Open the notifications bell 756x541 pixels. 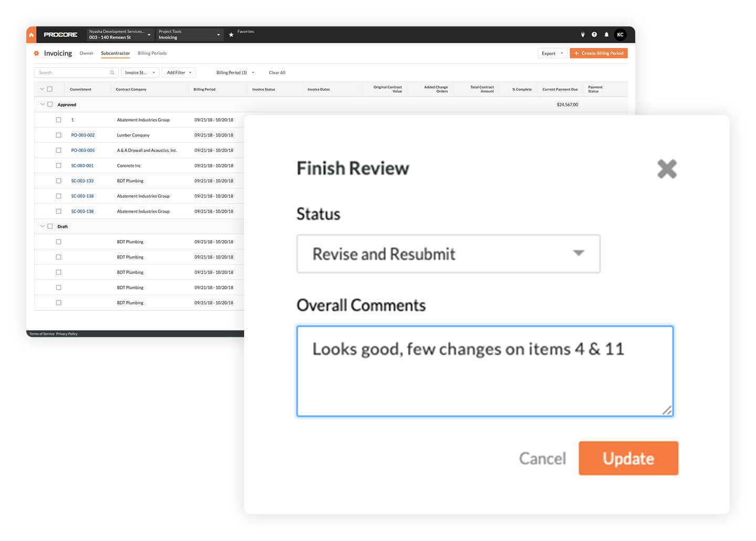coord(606,34)
